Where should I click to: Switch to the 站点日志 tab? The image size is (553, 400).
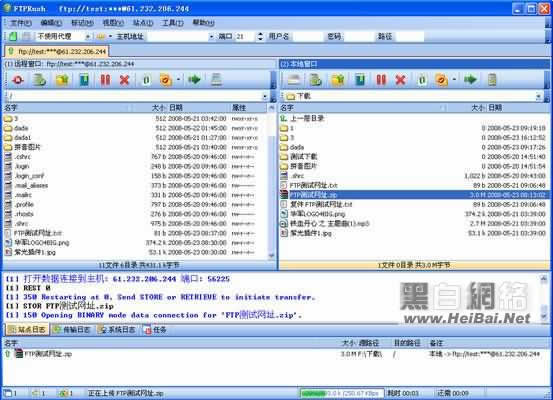28,330
